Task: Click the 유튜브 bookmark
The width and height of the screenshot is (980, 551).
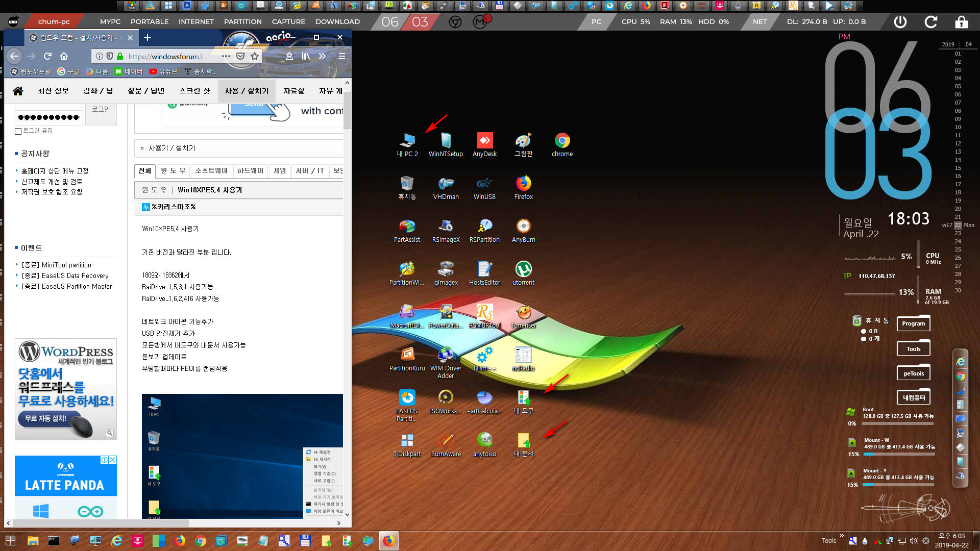Action: tap(163, 71)
